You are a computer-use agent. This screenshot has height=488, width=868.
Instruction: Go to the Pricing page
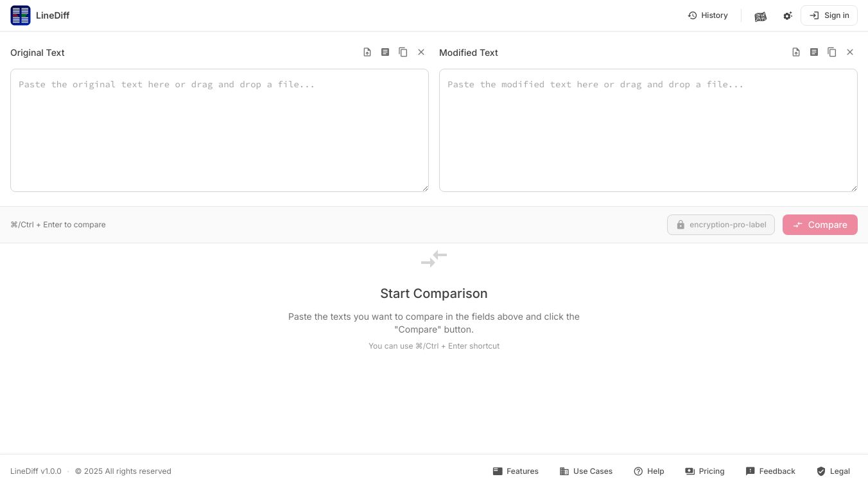704,471
